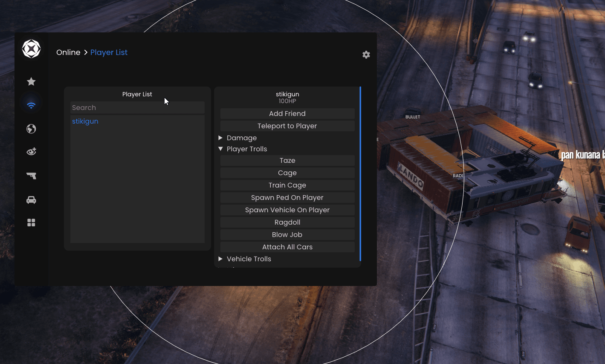Click the Train Cage button
This screenshot has width=605, height=364.
(287, 185)
